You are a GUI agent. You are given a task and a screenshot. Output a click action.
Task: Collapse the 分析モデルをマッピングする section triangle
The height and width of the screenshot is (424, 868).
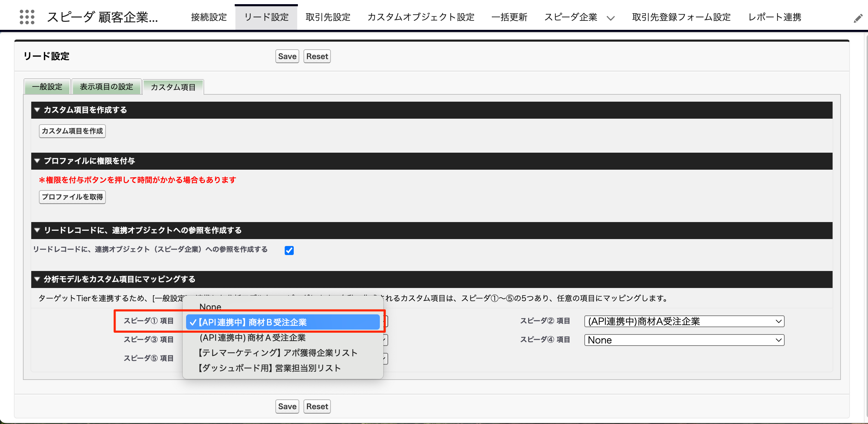pos(37,279)
